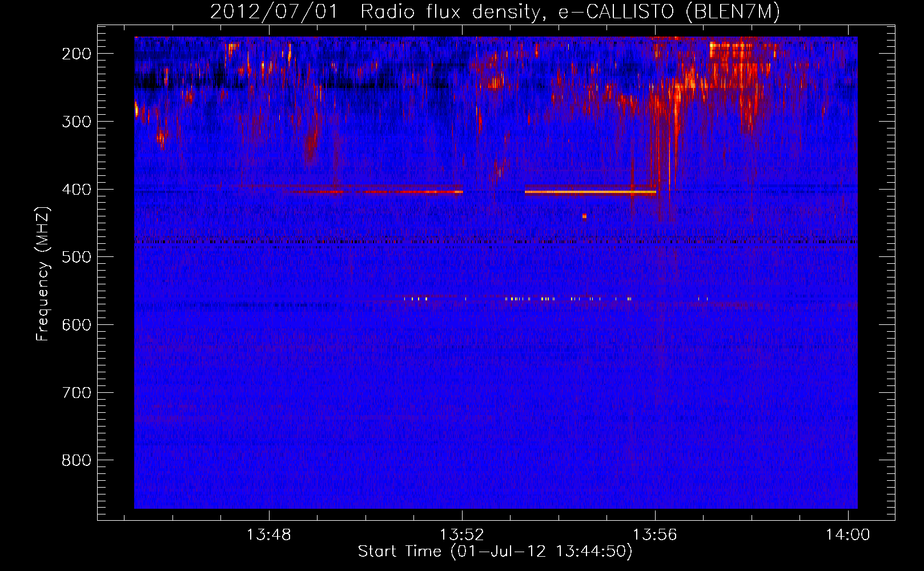Click the plot title "Radio flux density, e-CALLISTO (BLEN7M)"
This screenshot has width=924, height=571.
click(x=569, y=12)
